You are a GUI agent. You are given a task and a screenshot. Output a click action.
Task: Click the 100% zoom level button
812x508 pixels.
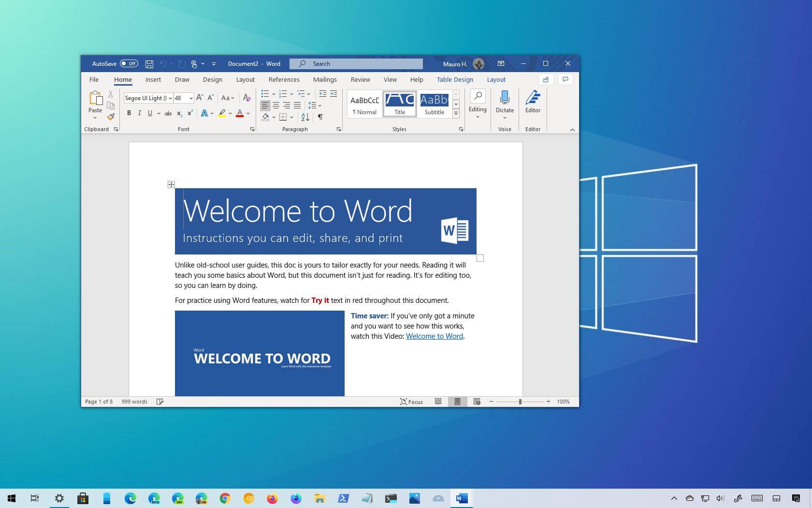coord(563,402)
